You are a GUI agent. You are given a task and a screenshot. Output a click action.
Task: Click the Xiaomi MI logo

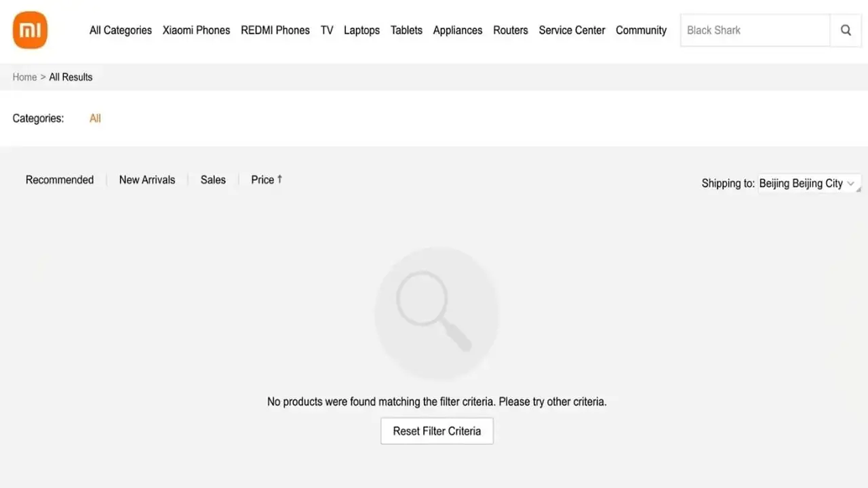[x=30, y=30]
